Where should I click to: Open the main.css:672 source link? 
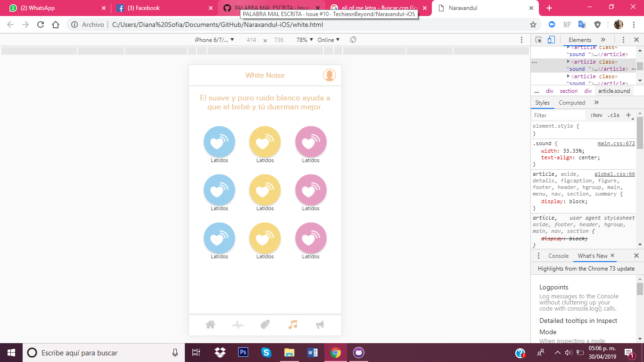[616, 143]
